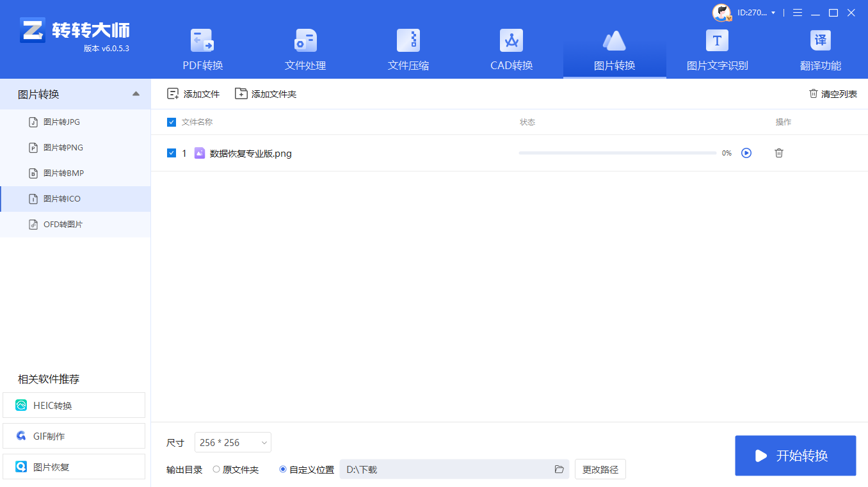Open the 图片文字识别 T icon

[x=717, y=40]
